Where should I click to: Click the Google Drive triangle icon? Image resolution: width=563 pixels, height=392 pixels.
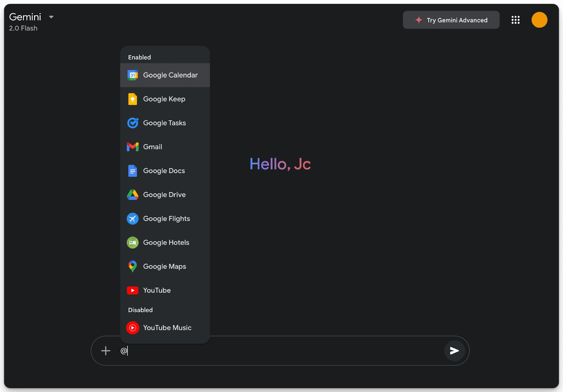(x=133, y=195)
